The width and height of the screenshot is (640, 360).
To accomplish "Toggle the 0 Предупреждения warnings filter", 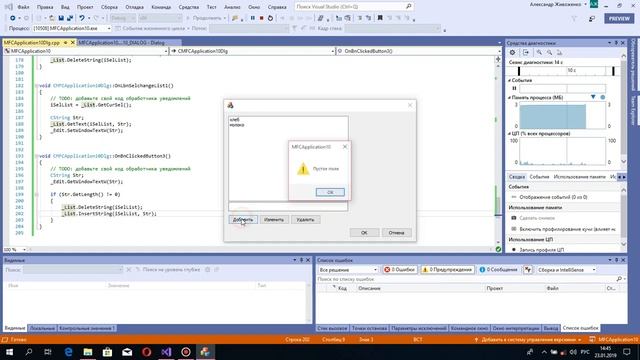I will pyautogui.click(x=447, y=270).
